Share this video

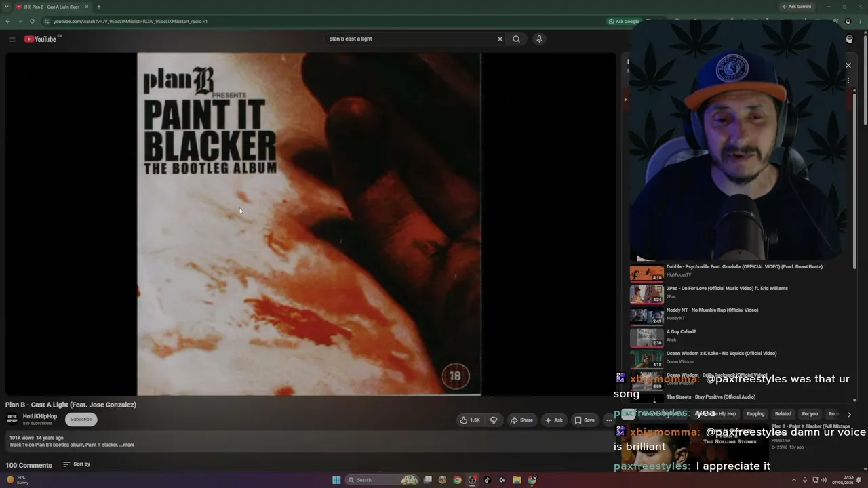coord(521,420)
